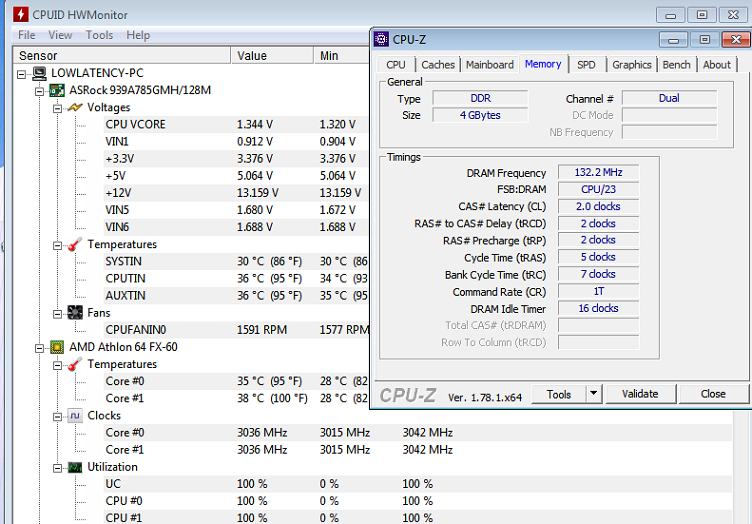Image resolution: width=752 pixels, height=524 pixels.
Task: Switch to the Caches tab
Action: point(438,65)
